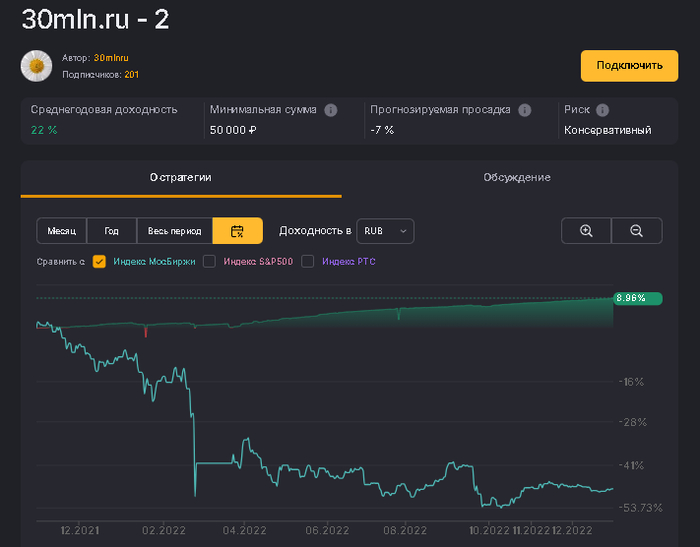Enable the Индекс РТС comparison checkbox
Screen dimensions: 700x547
308,261
